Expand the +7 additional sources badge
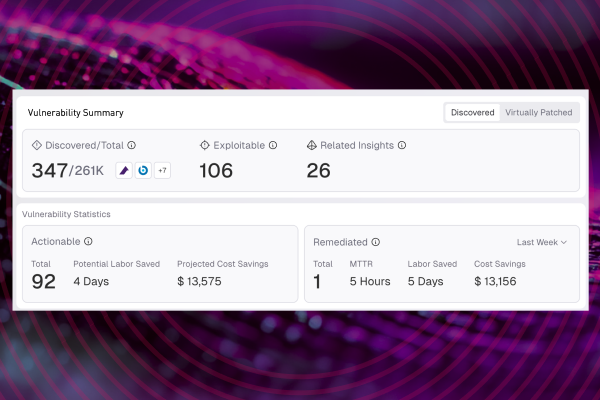 [x=162, y=171]
